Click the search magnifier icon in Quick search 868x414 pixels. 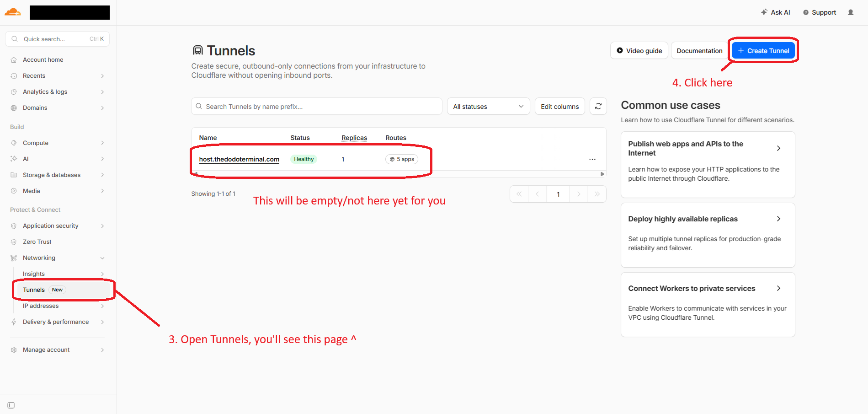point(15,39)
